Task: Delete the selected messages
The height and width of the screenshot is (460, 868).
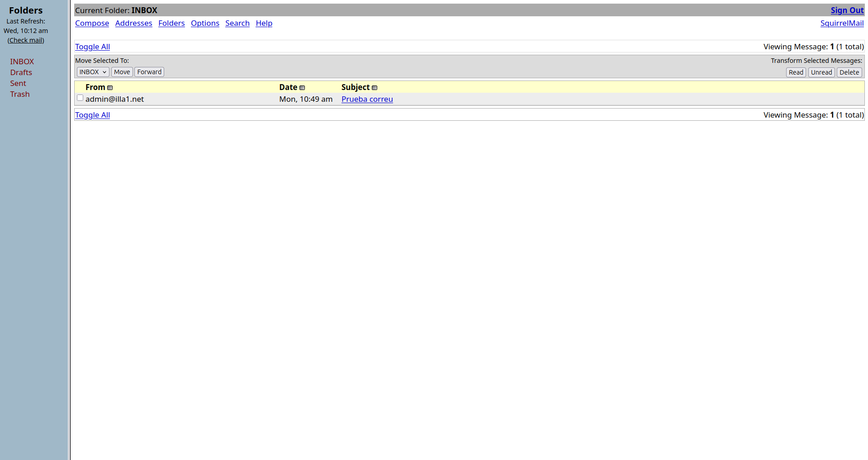Action: point(849,72)
